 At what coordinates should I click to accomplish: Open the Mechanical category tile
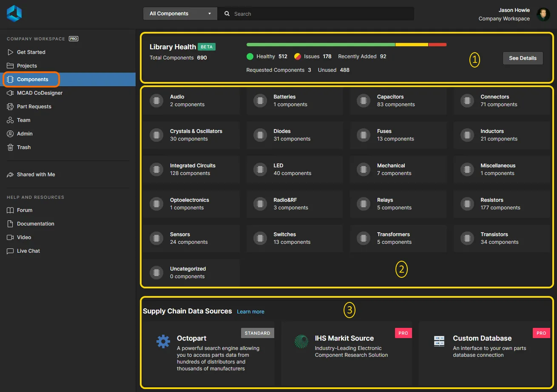tap(398, 169)
